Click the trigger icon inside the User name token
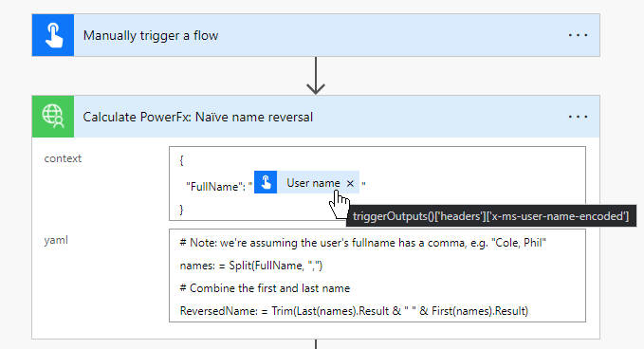Image resolution: width=644 pixels, height=349 pixels. pyautogui.click(x=266, y=182)
